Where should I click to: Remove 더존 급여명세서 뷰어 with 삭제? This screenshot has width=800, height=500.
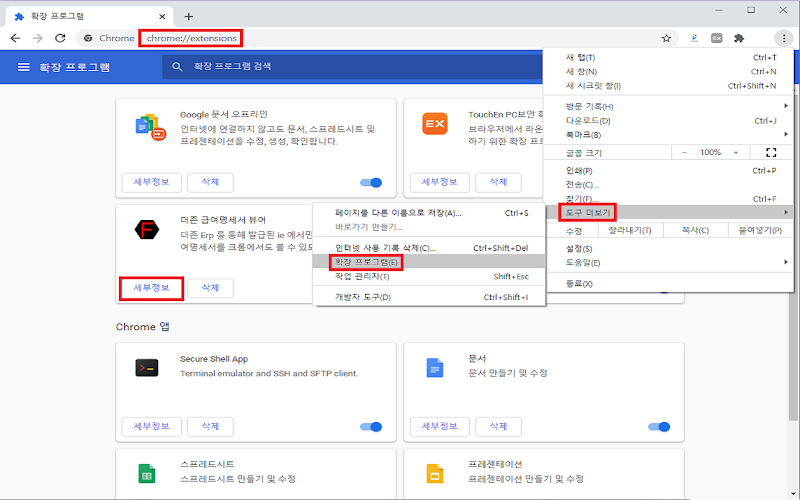point(210,288)
